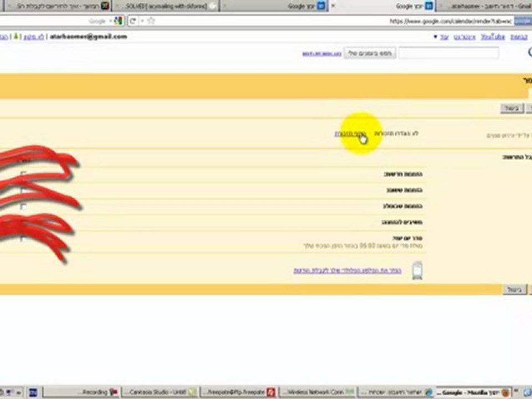532x399 pixels.
Task: Click the browser reload button
Action: click(132, 21)
